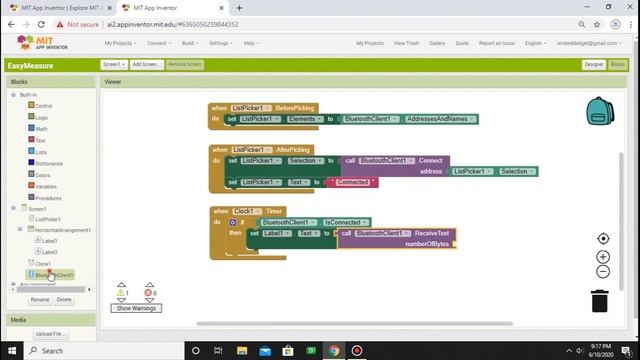Zoom out with the minus icon

click(603, 272)
